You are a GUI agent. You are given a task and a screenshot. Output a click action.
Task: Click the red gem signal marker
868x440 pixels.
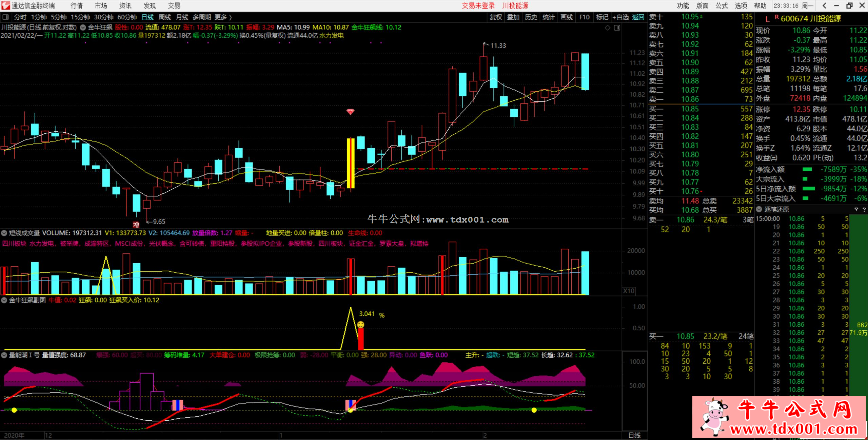click(x=350, y=112)
